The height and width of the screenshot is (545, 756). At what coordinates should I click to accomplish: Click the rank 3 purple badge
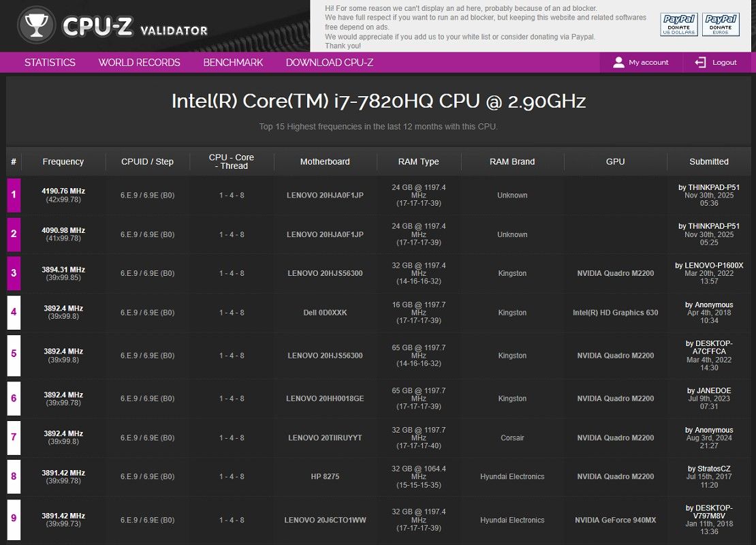tap(14, 273)
